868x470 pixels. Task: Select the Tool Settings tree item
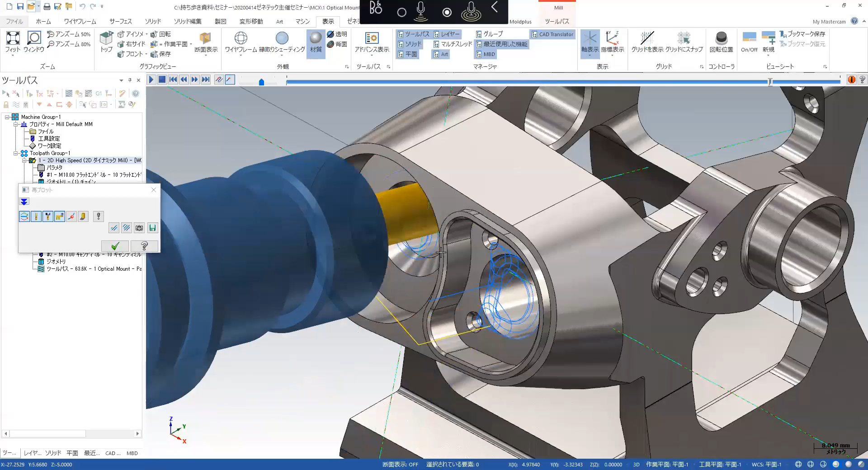tap(49, 139)
